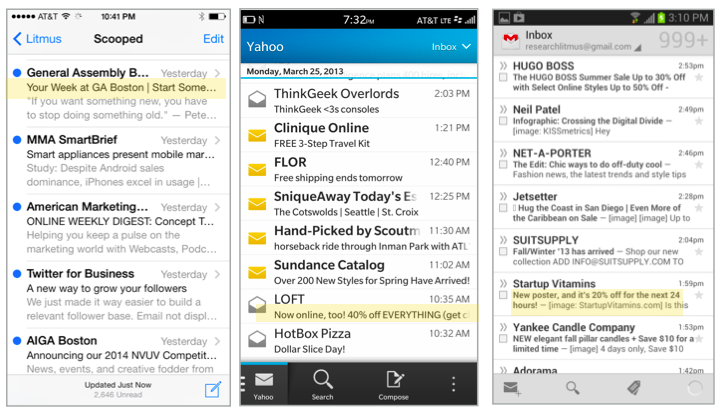
Task: Tap opened envelope icon for HotBox Pizza
Action: tap(257, 339)
